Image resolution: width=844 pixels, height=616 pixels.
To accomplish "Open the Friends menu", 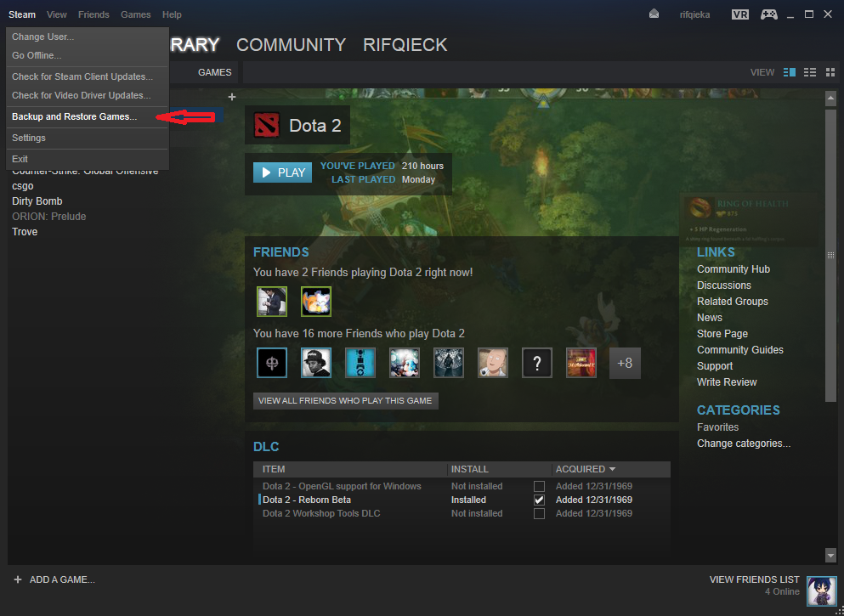I will 93,14.
